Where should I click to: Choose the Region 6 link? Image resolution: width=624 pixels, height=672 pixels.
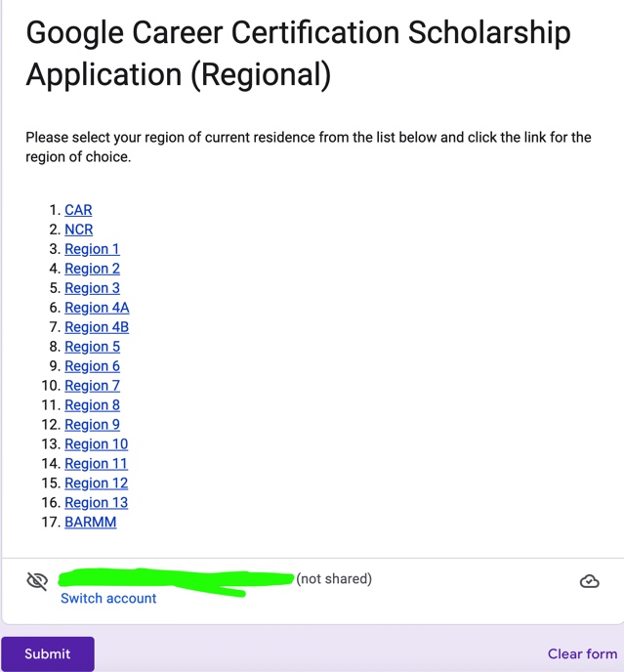point(92,366)
